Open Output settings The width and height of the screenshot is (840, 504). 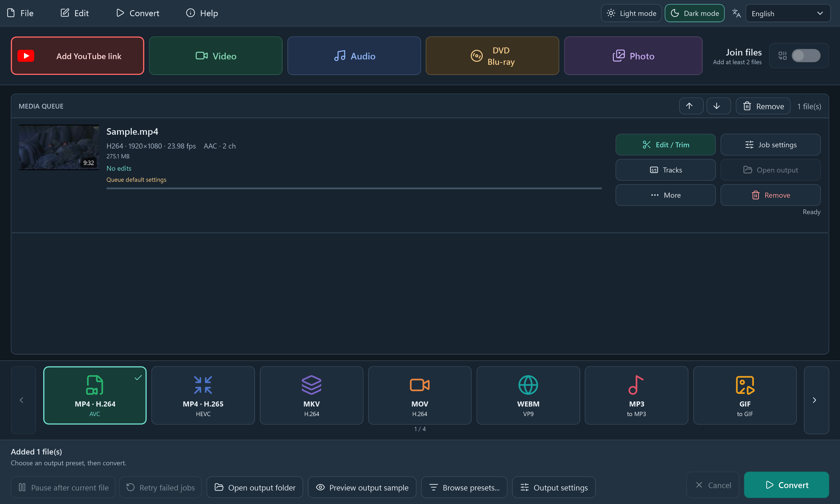coord(554,487)
